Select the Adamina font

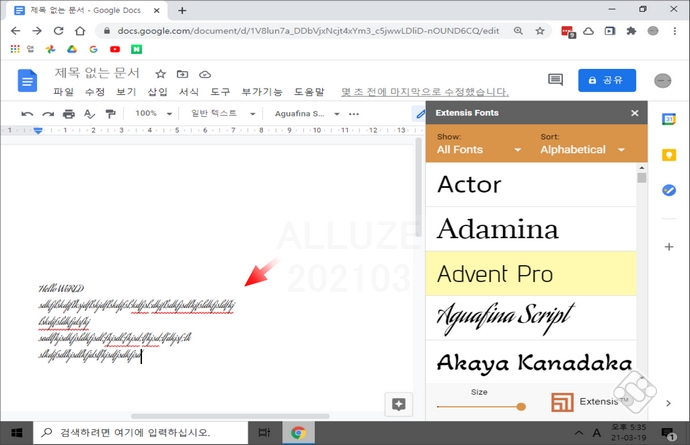tap(531, 229)
